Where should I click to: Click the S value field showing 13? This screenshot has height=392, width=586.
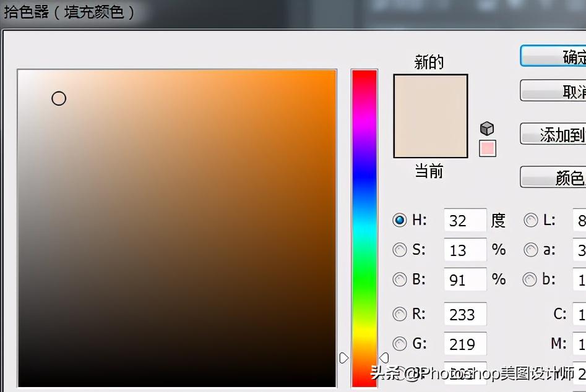(x=465, y=250)
